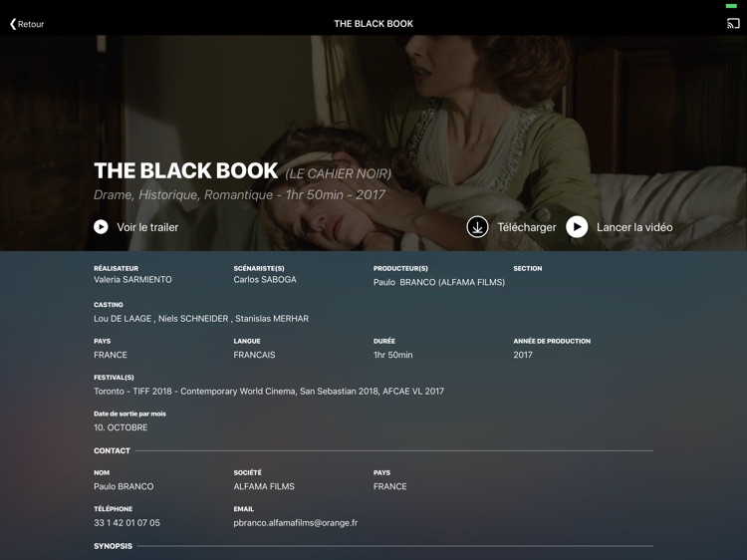747x560 pixels.
Task: Click the CONTACT section heading
Action: tap(112, 450)
